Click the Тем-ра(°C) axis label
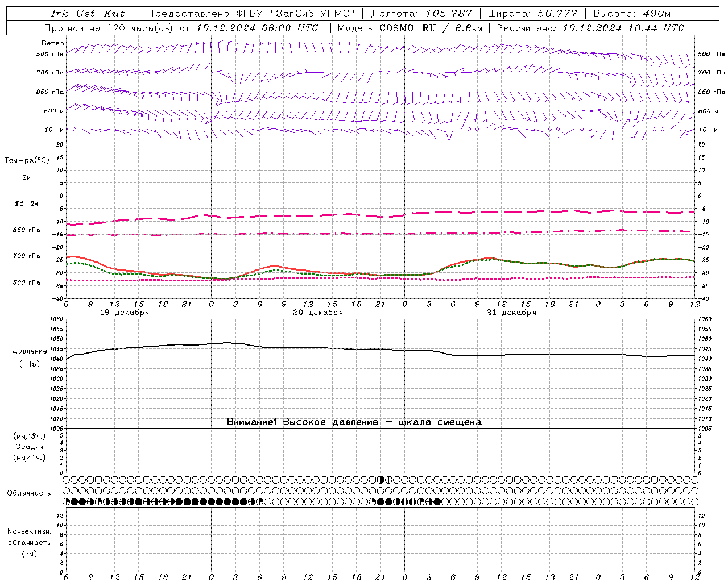Image resolution: width=728 pixels, height=582 pixels. click(27, 161)
